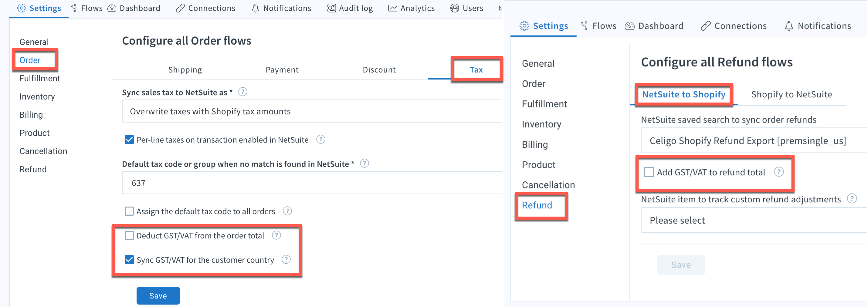Viewport: 868px width, 307px height.
Task: Open Inventory in left panel sidebar
Action: click(x=37, y=96)
